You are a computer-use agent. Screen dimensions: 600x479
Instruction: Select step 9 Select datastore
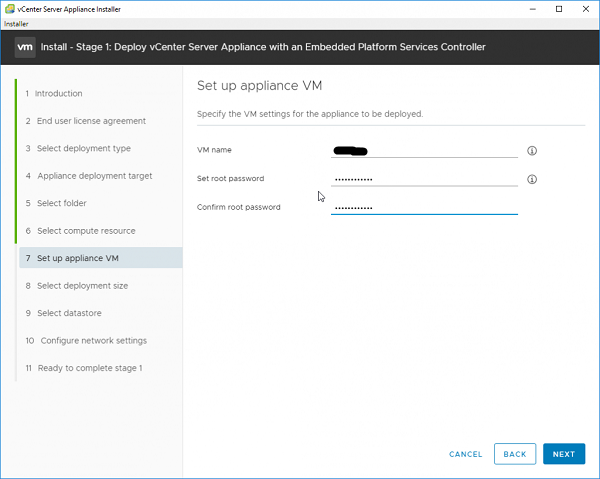(64, 313)
